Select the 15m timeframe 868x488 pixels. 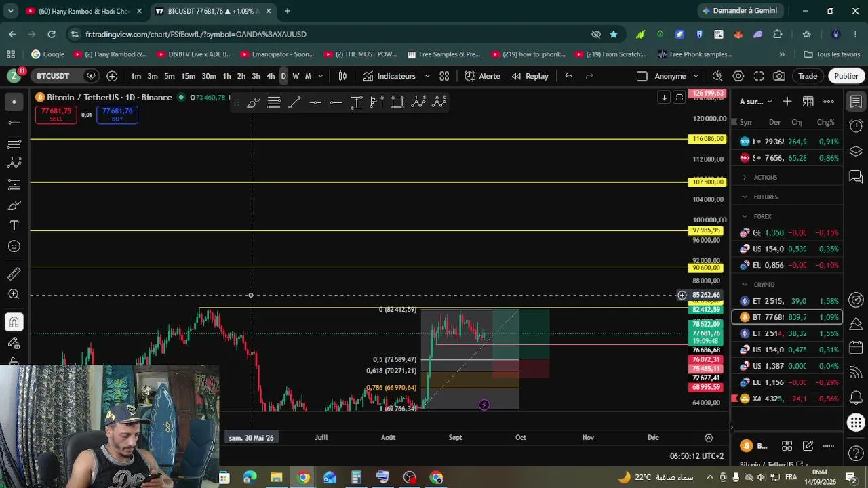tap(188, 76)
